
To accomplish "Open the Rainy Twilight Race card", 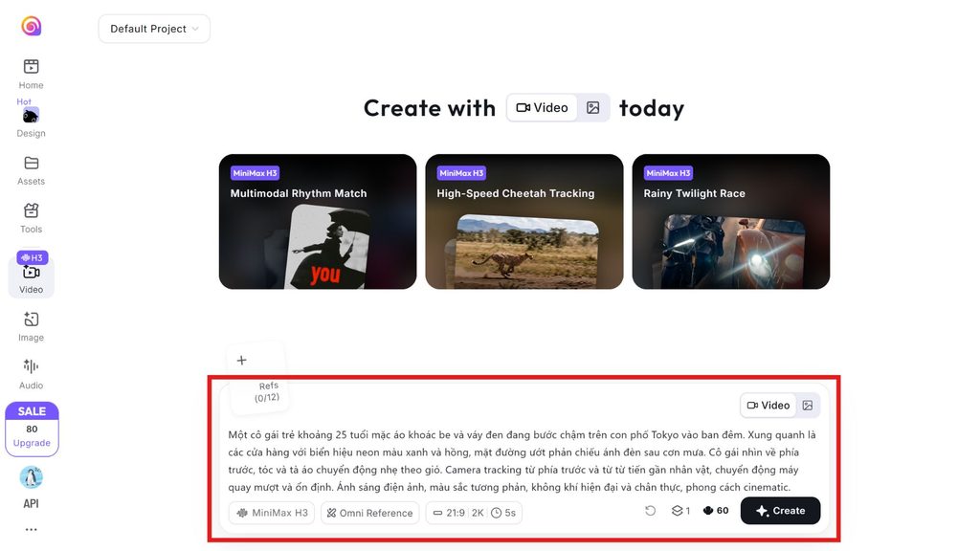I will (x=730, y=222).
